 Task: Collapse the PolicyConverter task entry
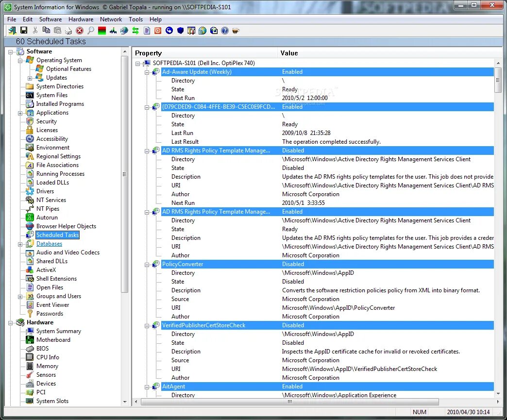click(x=147, y=265)
